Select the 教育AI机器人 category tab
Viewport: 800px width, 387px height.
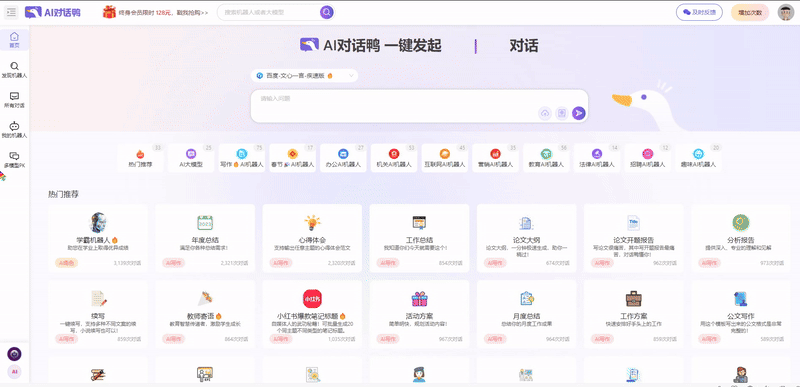pyautogui.click(x=546, y=158)
